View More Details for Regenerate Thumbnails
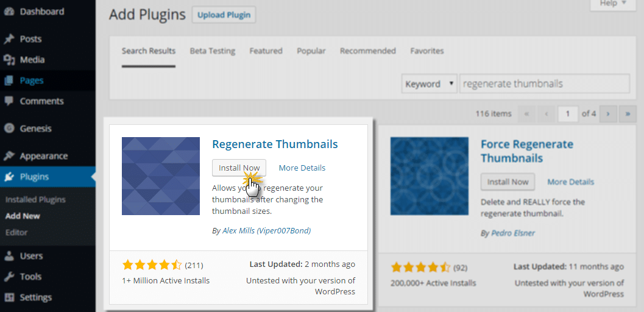 tap(302, 168)
